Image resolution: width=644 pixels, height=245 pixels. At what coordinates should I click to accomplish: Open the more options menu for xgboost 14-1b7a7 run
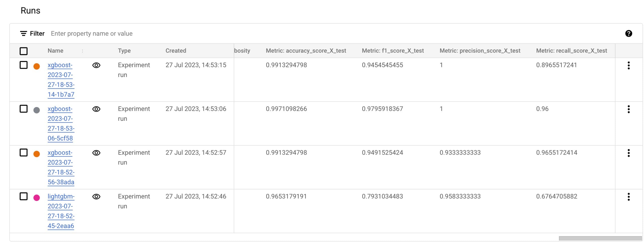(x=628, y=65)
